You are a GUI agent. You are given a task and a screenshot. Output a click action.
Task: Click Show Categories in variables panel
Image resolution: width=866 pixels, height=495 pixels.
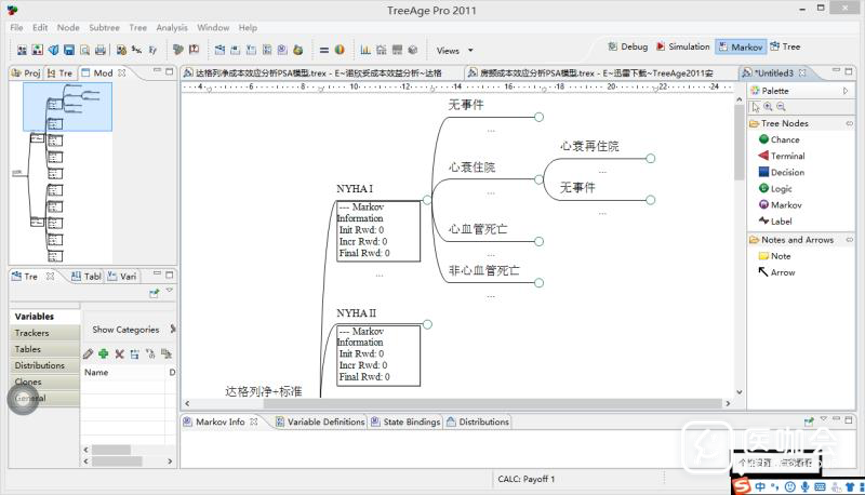coord(125,329)
